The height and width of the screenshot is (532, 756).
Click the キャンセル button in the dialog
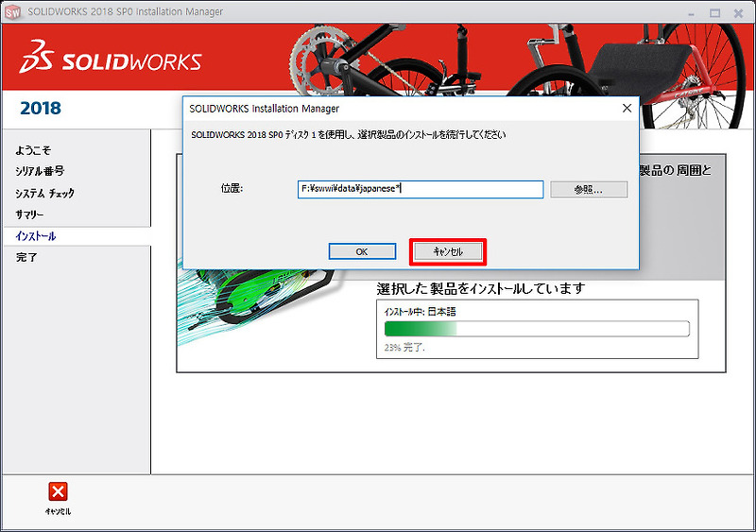(x=448, y=251)
